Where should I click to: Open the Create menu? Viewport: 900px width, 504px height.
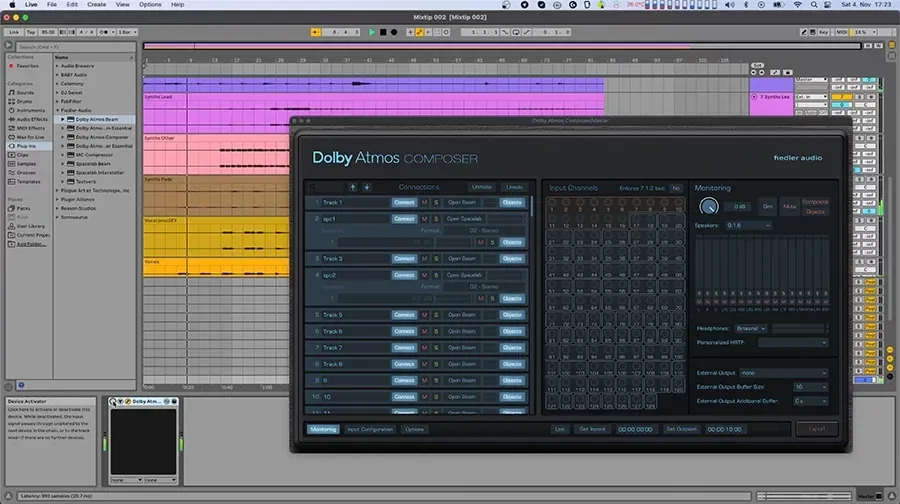(x=96, y=5)
